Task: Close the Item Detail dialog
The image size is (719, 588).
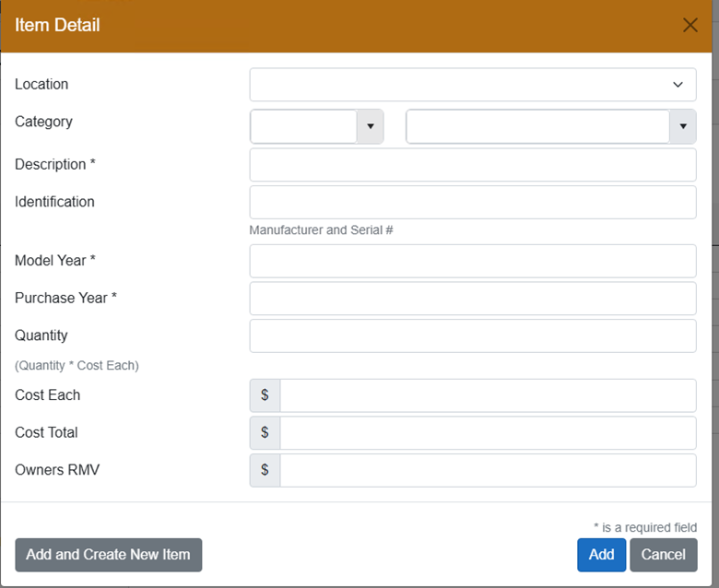Action: point(690,25)
